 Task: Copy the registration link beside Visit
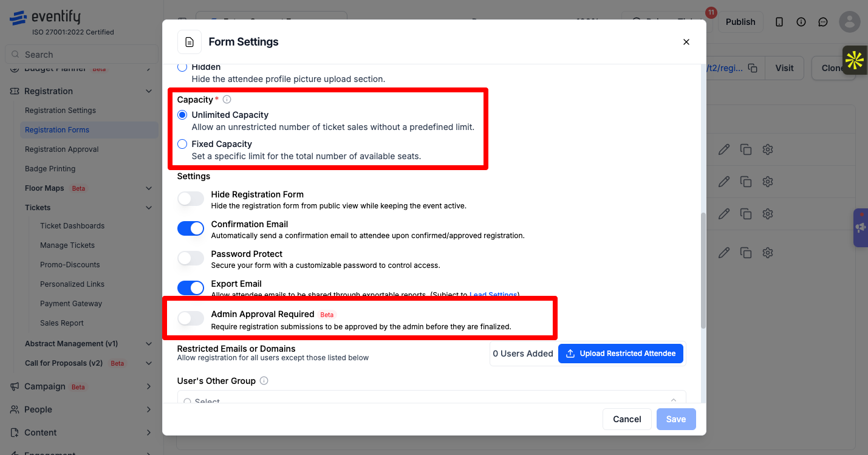pyautogui.click(x=753, y=68)
